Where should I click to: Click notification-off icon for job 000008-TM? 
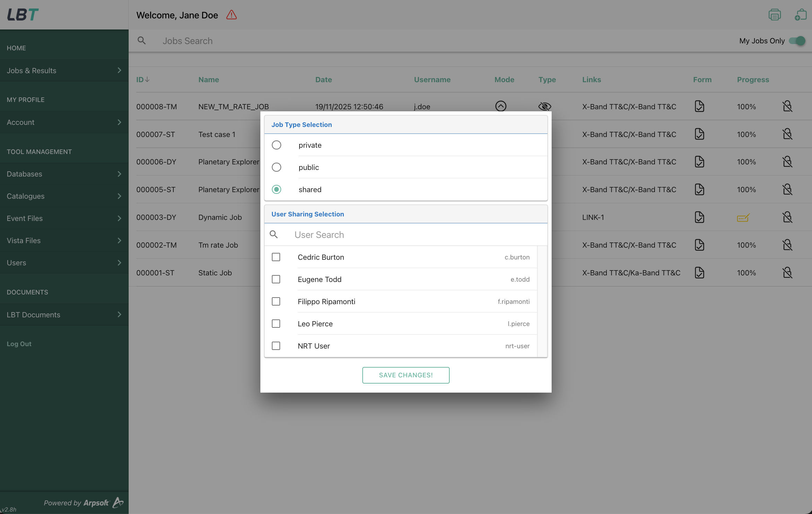(x=787, y=106)
